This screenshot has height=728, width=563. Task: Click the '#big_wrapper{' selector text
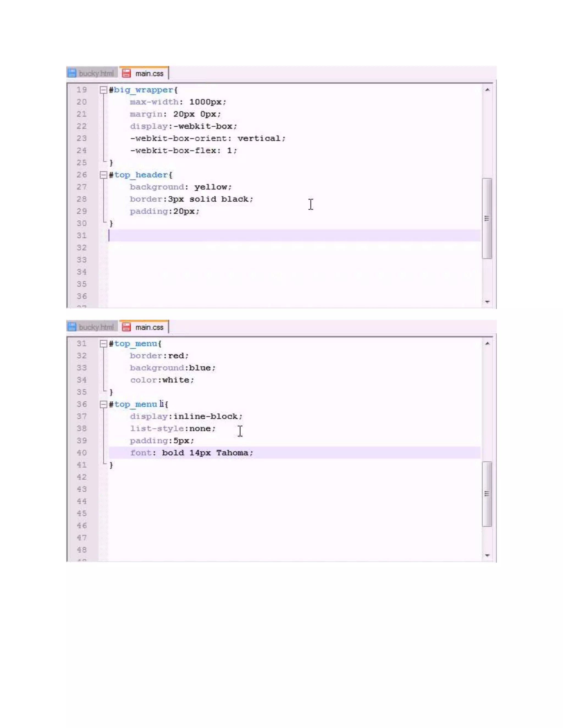(x=143, y=90)
